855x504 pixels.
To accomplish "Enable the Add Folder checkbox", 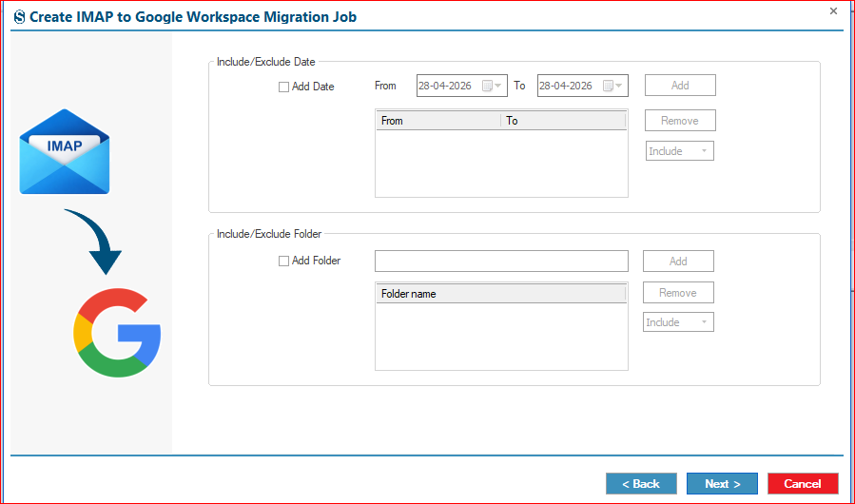I will 283,262.
